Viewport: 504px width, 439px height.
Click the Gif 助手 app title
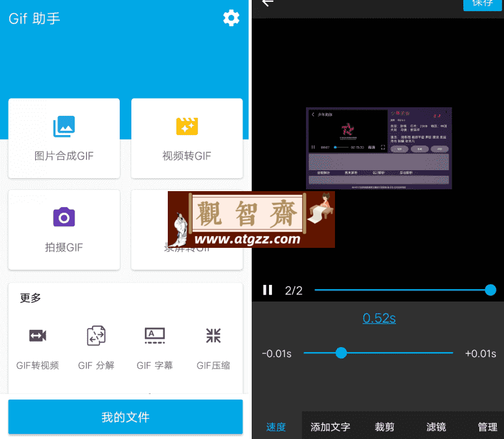35,18
